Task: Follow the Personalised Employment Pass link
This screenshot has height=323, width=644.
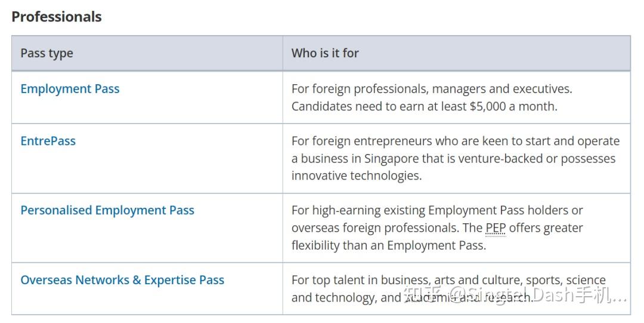Action: [107, 211]
